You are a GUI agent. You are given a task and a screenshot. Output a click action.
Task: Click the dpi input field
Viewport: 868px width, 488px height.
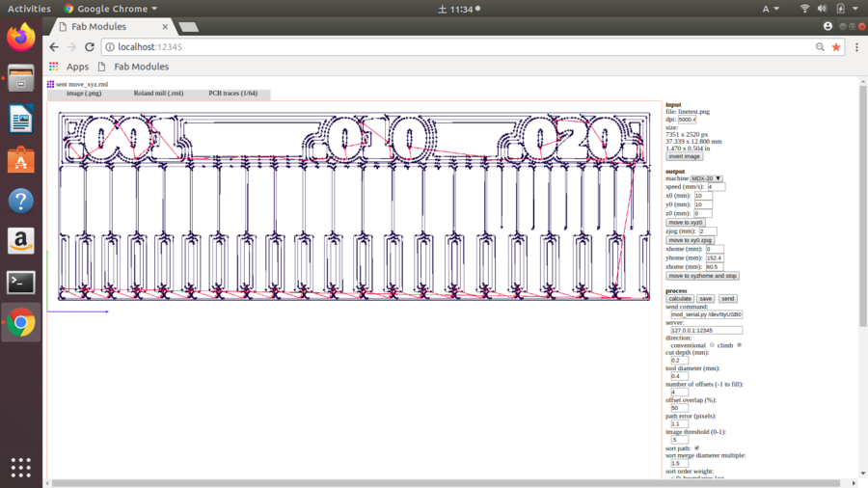tap(687, 120)
